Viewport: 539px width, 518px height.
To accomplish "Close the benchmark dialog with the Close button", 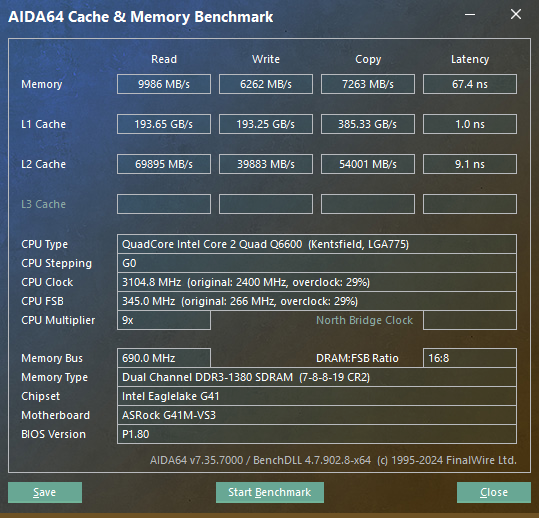I will pos(494,492).
